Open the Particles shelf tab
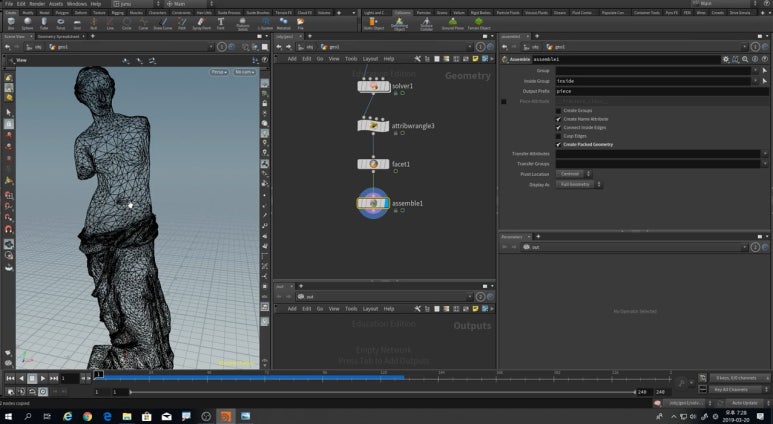Viewport: 773px width, 424px height. (423, 12)
